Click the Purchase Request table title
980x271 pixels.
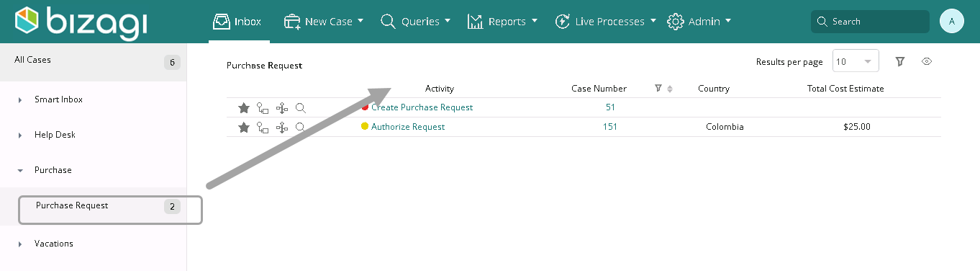coord(264,66)
